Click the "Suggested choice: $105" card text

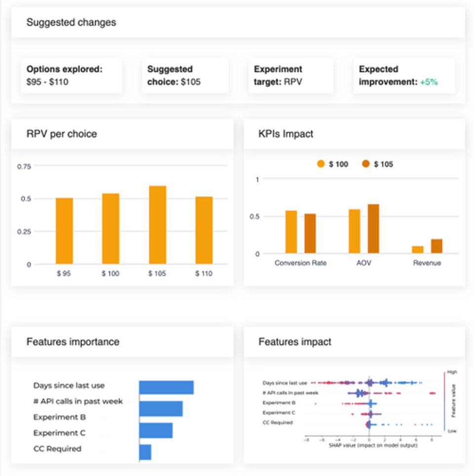coord(174,76)
